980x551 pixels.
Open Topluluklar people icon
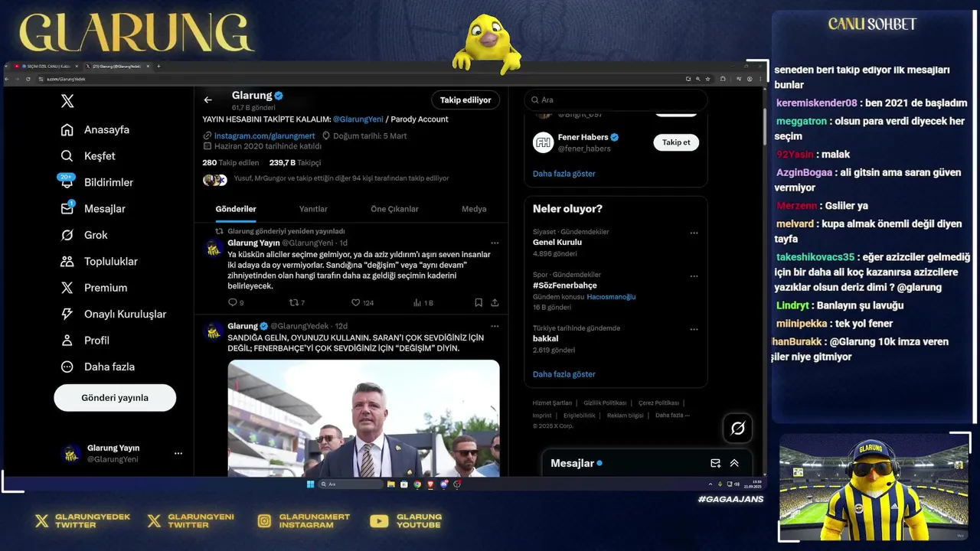(x=67, y=262)
